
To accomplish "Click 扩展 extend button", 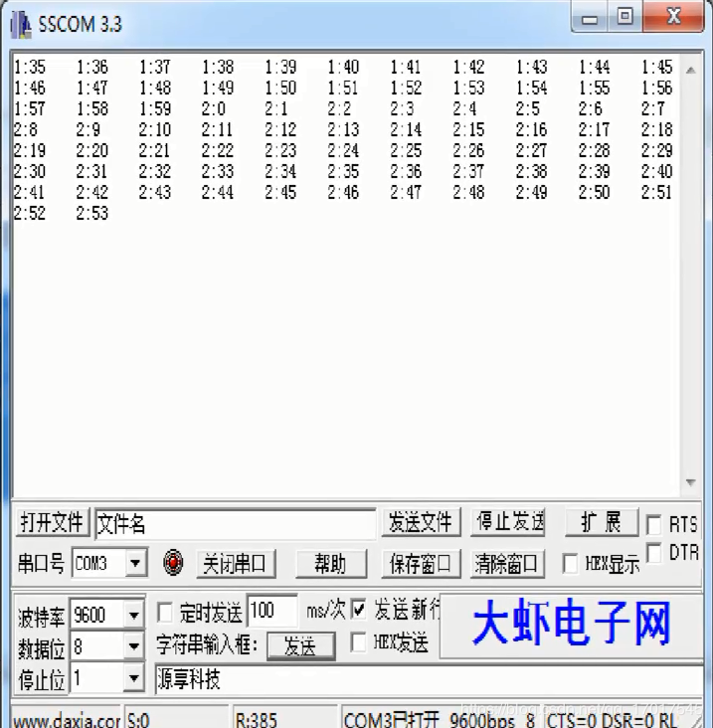I will pyautogui.click(x=602, y=522).
